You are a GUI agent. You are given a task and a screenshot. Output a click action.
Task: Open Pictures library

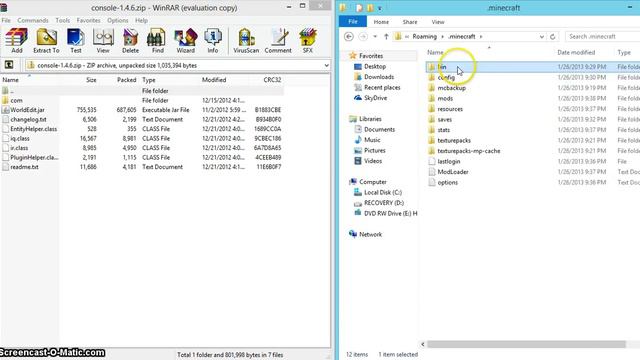point(374,150)
